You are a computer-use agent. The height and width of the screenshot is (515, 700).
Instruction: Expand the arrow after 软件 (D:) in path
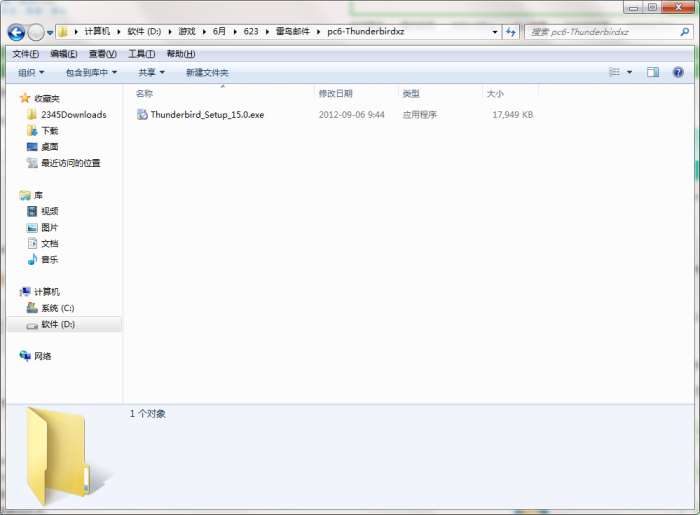pos(170,32)
